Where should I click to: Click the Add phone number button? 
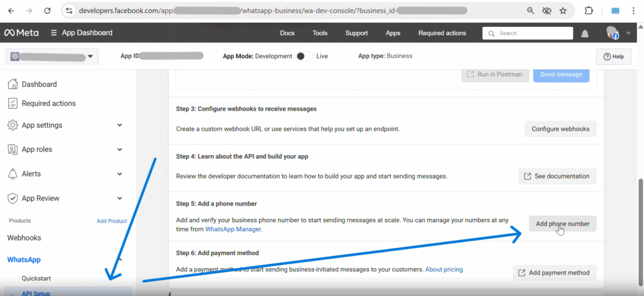[x=562, y=224]
